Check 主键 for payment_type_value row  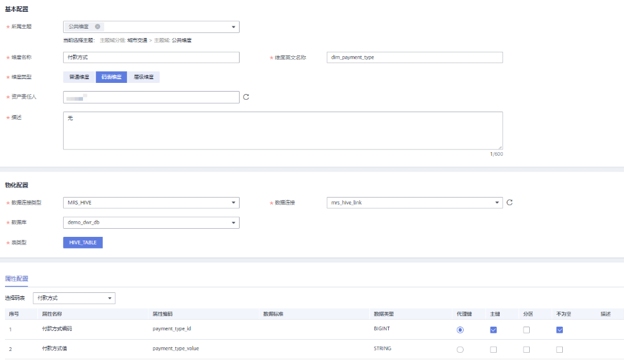[494, 350]
